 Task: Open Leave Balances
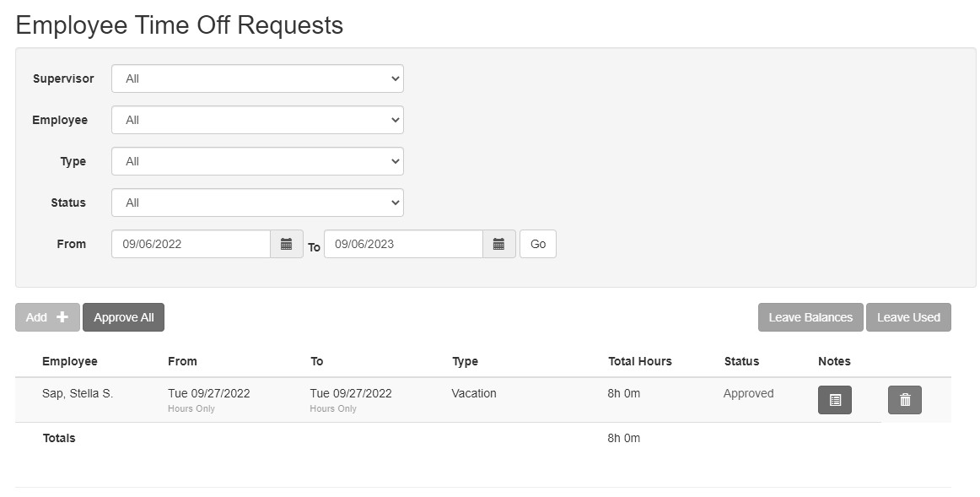(810, 317)
